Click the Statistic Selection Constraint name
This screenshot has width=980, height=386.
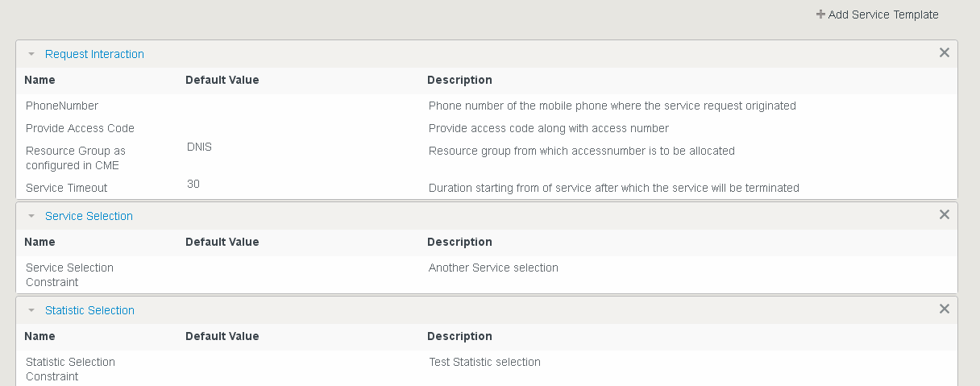point(70,369)
